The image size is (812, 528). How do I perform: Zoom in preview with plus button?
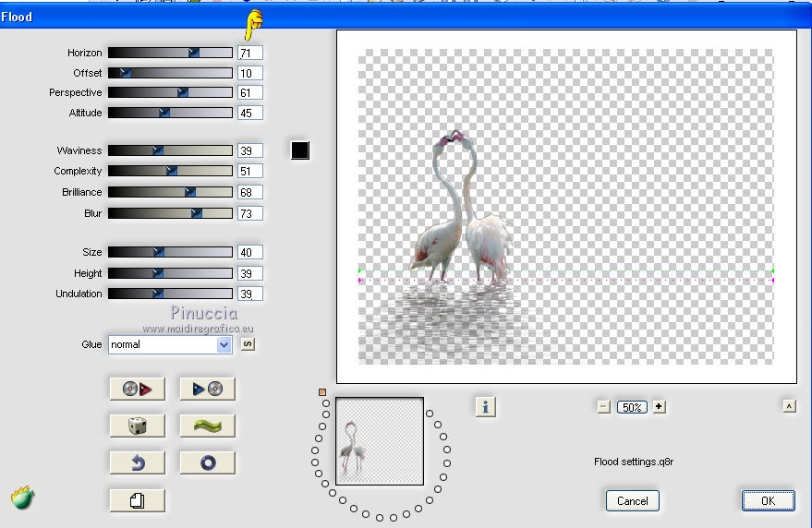pyautogui.click(x=659, y=407)
